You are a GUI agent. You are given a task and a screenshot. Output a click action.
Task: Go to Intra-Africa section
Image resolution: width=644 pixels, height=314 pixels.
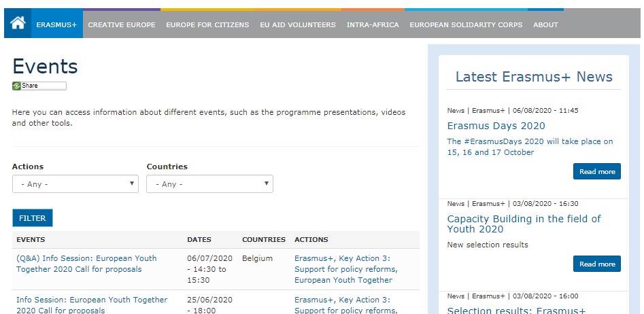click(373, 24)
